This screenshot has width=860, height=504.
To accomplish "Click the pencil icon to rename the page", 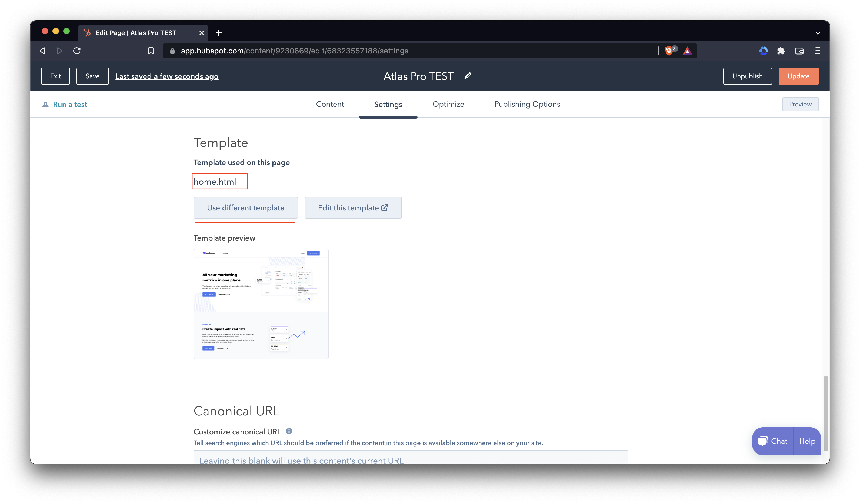I will click(x=468, y=76).
